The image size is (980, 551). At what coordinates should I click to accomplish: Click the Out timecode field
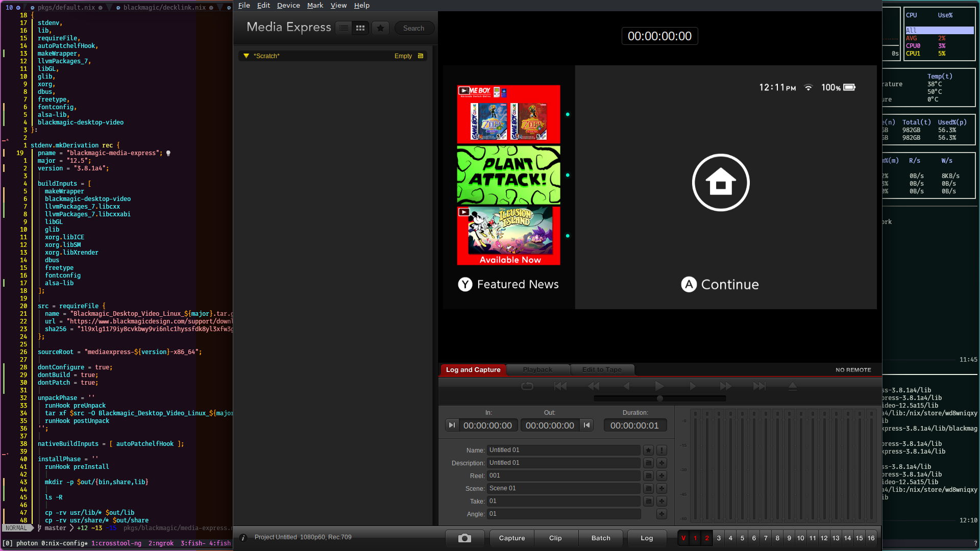click(550, 425)
